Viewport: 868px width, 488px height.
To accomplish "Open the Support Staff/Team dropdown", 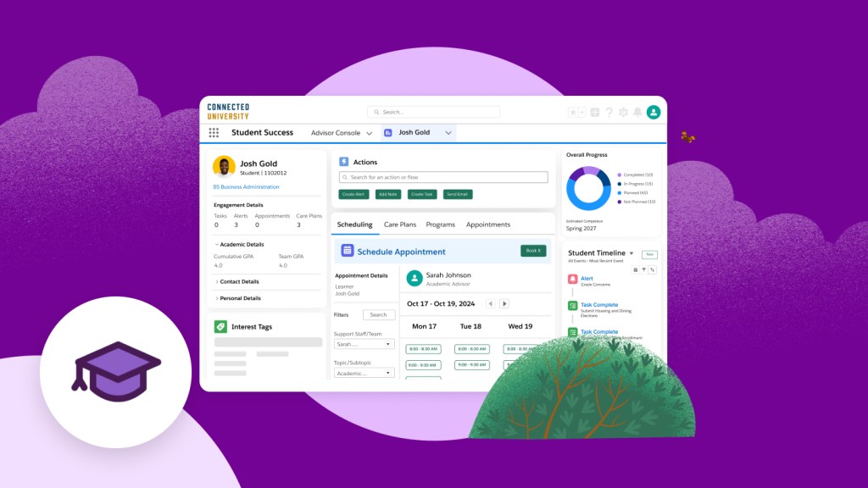I will point(364,344).
